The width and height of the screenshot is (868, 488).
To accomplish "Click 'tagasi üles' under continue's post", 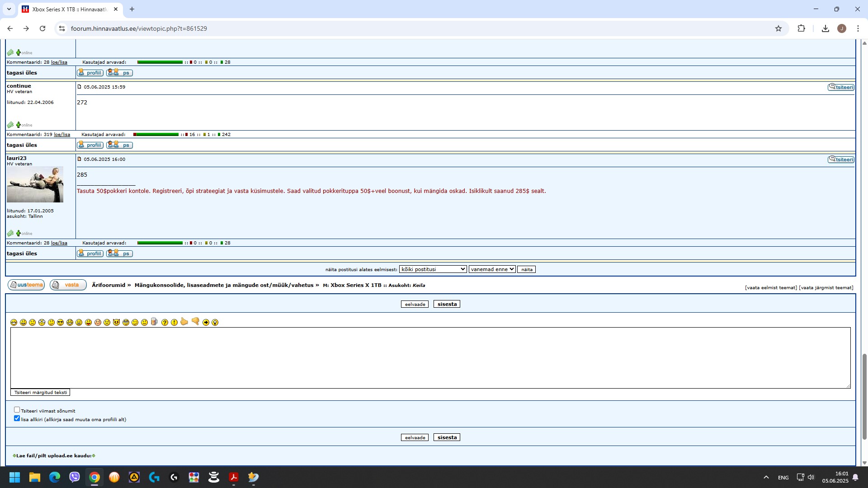I will pos(22,145).
